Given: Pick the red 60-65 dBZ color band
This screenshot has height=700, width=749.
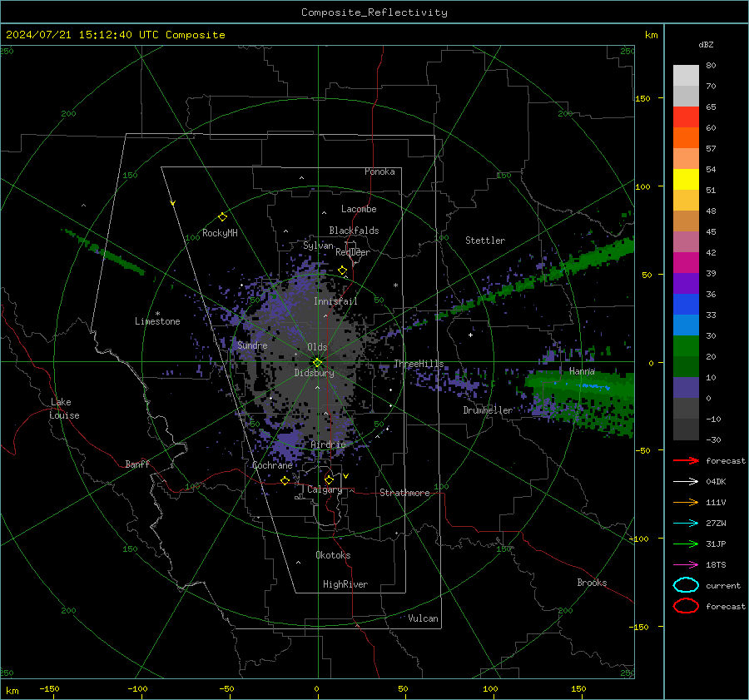Looking at the screenshot, I should coord(686,117).
